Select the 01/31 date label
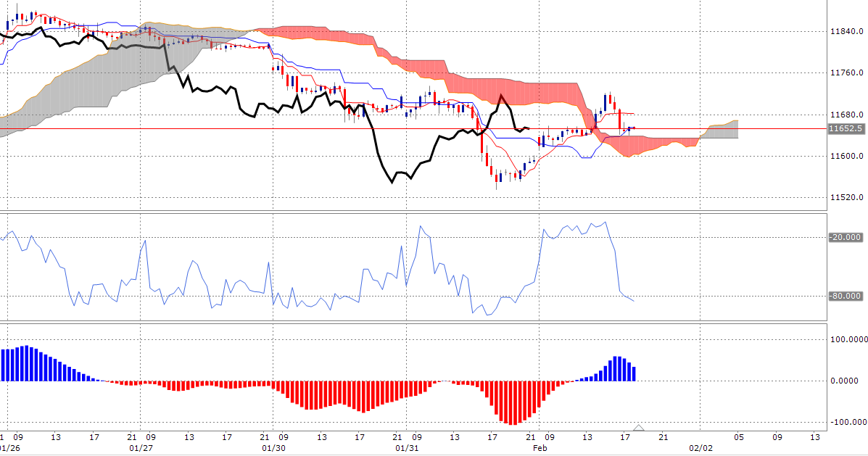Screen dimensions: 868x456 coord(407,448)
